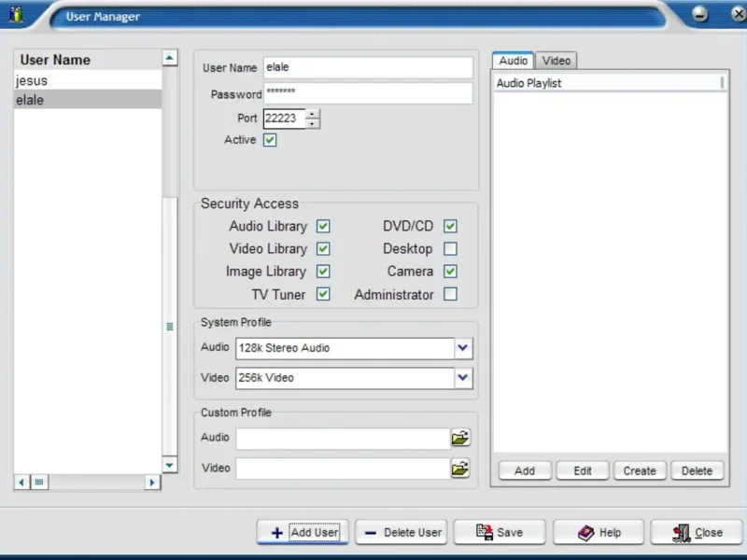Enable Administrator checkbox

tap(450, 294)
